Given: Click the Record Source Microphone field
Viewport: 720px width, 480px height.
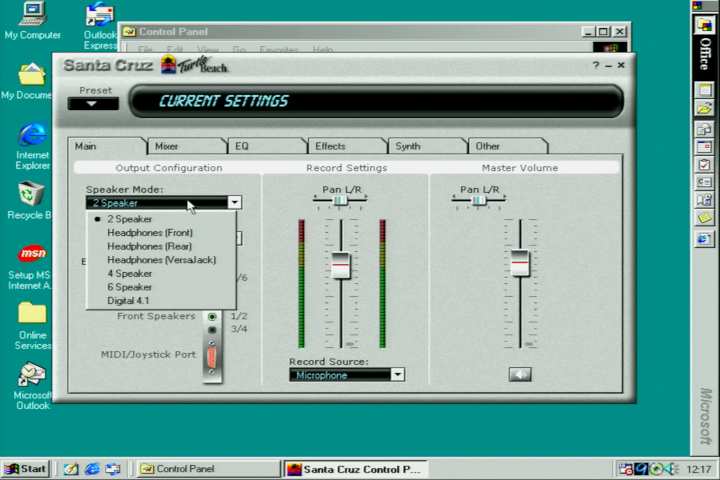Looking at the screenshot, I should point(340,375).
